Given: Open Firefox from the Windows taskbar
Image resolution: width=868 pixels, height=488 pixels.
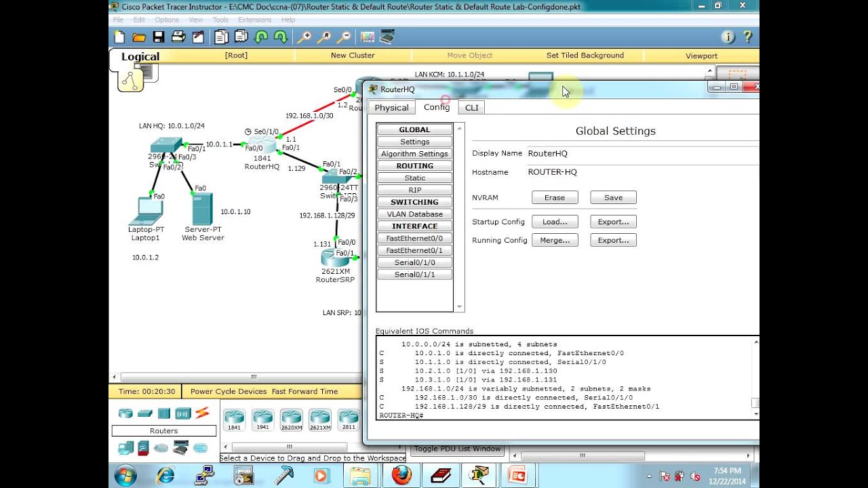Looking at the screenshot, I should point(401,476).
